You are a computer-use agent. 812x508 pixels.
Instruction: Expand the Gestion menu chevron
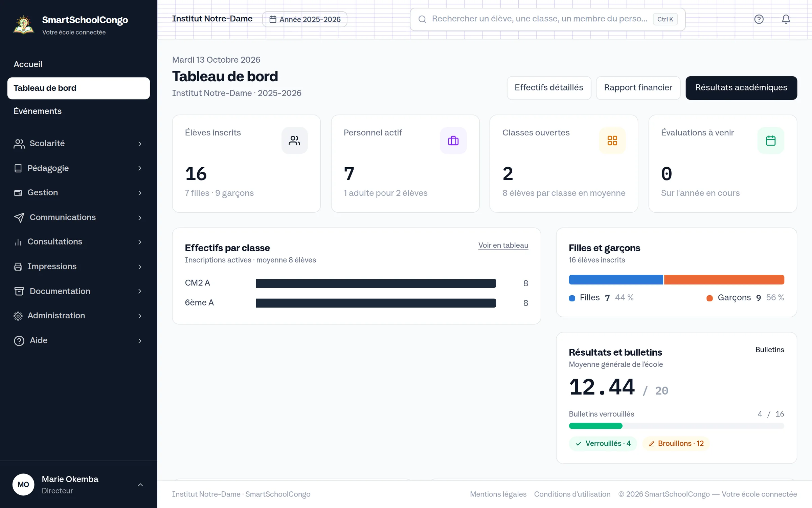pyautogui.click(x=140, y=193)
